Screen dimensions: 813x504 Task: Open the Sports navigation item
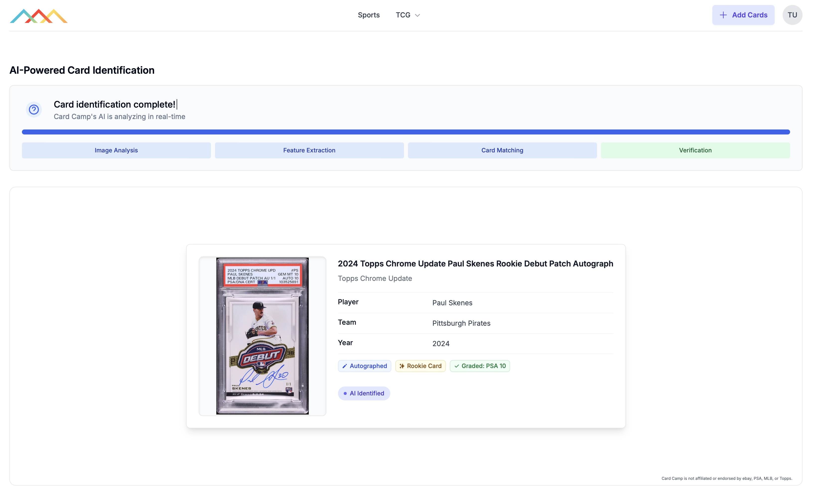click(369, 15)
